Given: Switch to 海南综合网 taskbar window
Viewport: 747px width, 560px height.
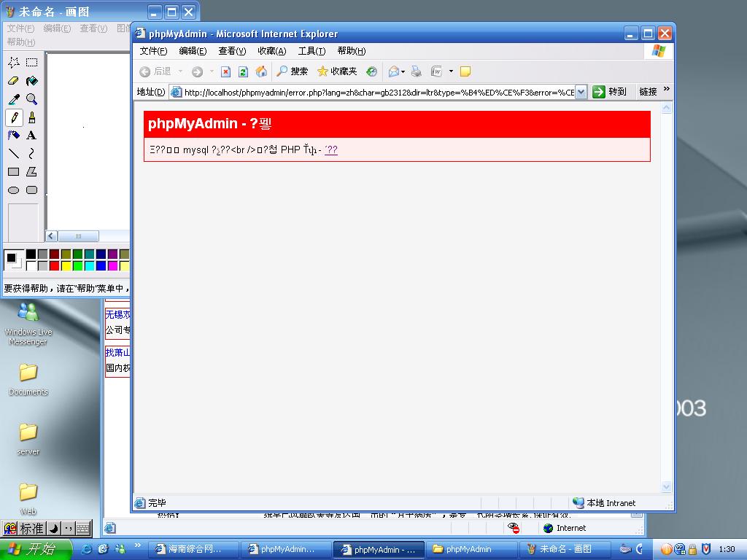Looking at the screenshot, I should [x=193, y=549].
